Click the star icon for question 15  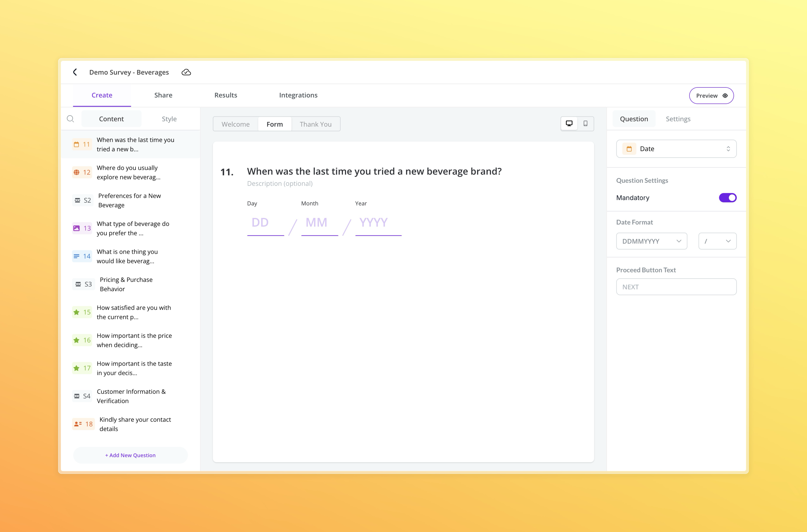click(76, 312)
